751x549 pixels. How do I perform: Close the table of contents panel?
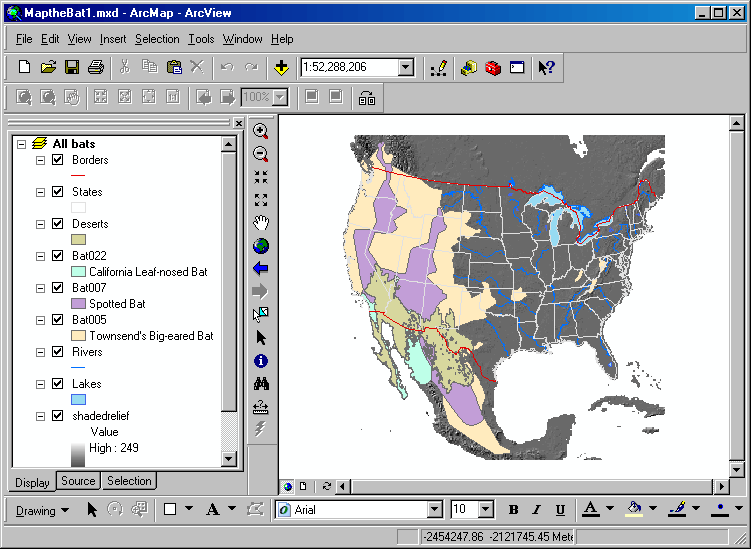(239, 123)
